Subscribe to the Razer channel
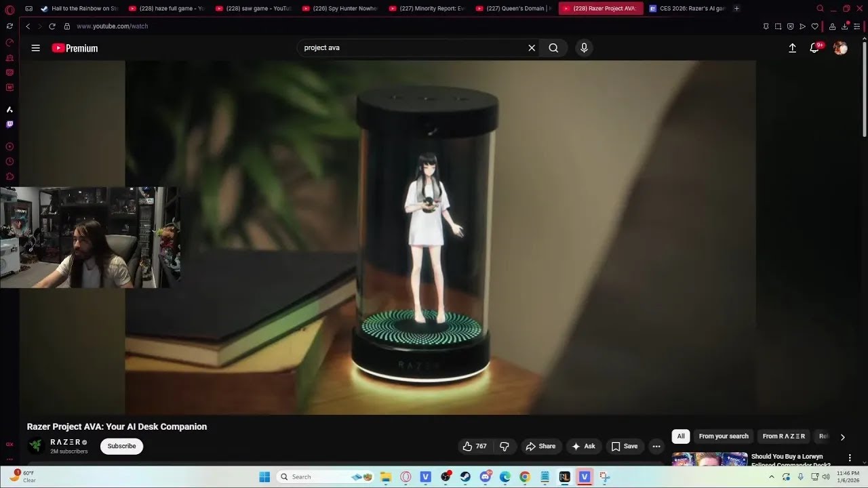The width and height of the screenshot is (868, 488). click(121, 446)
